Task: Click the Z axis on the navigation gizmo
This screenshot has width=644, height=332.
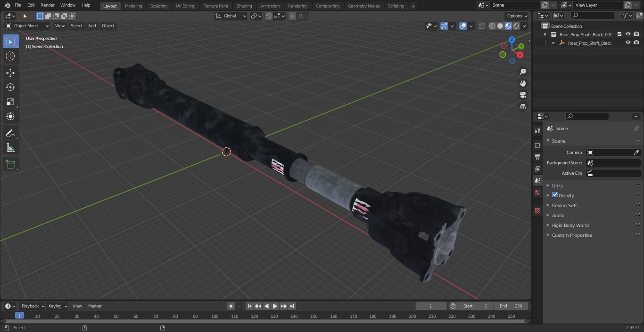Action: pyautogui.click(x=512, y=40)
